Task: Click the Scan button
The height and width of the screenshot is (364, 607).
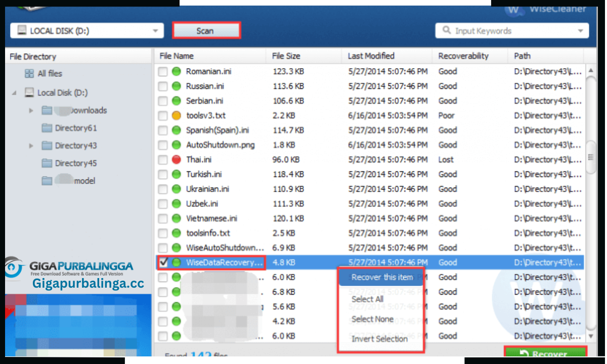Action: click(x=205, y=31)
